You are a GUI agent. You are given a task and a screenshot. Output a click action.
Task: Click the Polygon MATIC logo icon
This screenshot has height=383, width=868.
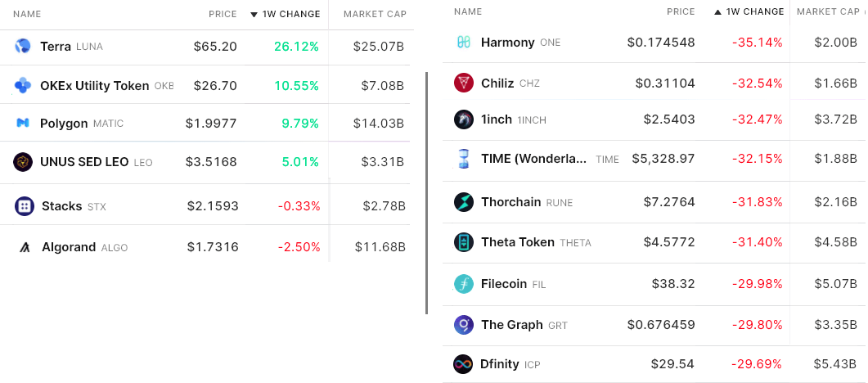click(23, 123)
